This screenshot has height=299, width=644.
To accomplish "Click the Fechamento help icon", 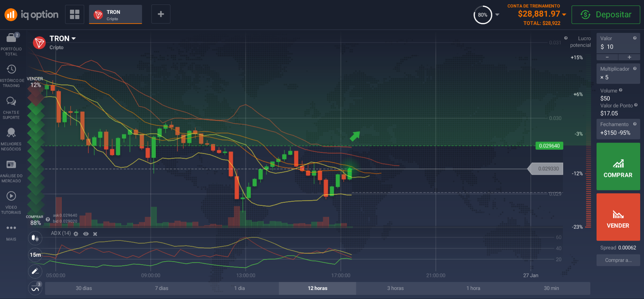I will click(635, 124).
